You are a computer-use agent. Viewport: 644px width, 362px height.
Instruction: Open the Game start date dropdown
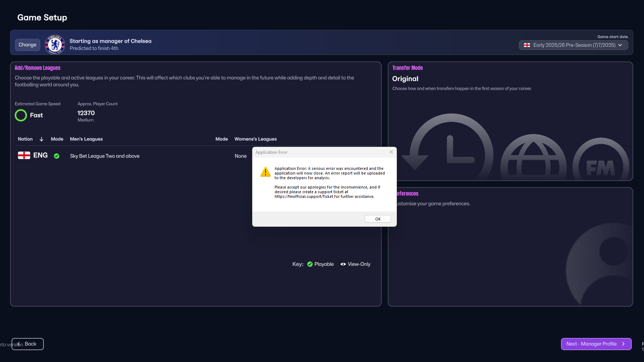pyautogui.click(x=573, y=45)
